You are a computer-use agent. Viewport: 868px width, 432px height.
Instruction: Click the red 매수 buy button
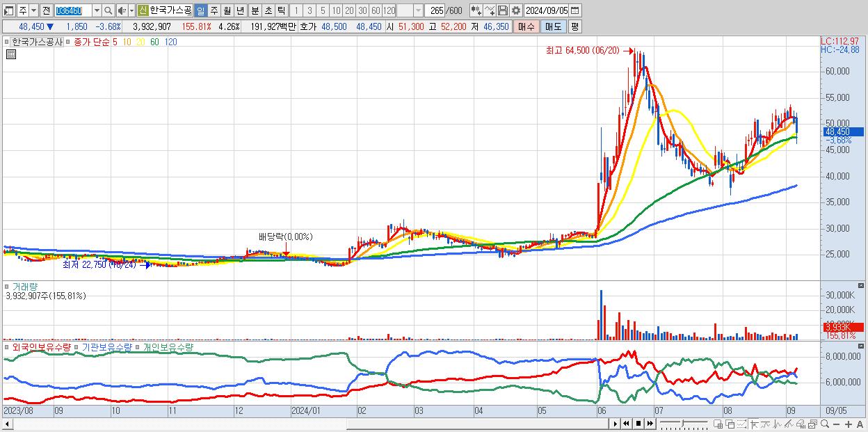527,26
